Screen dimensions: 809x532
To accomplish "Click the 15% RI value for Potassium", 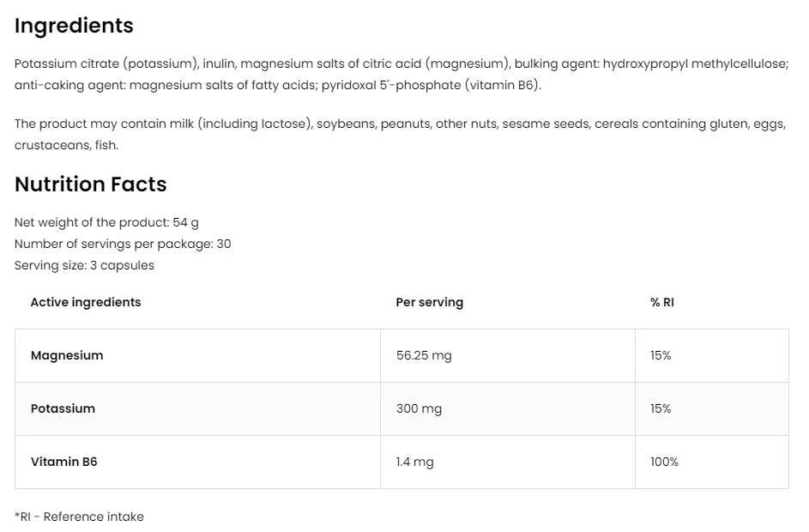I will pos(661,408).
